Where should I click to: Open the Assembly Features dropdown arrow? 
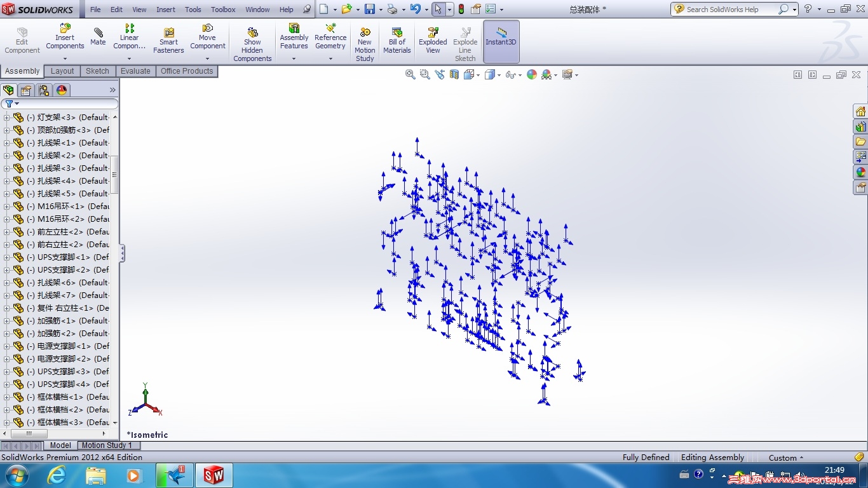tap(294, 58)
